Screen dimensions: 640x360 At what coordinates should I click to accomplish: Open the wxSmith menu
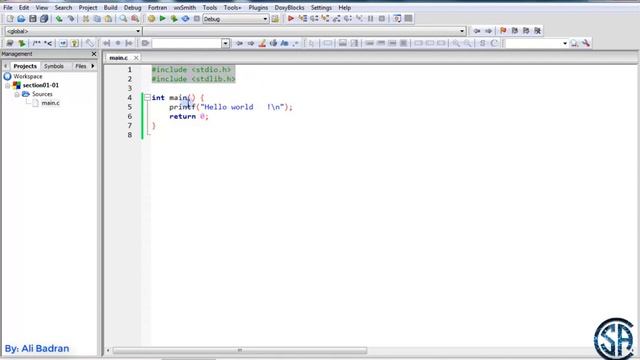[184, 7]
